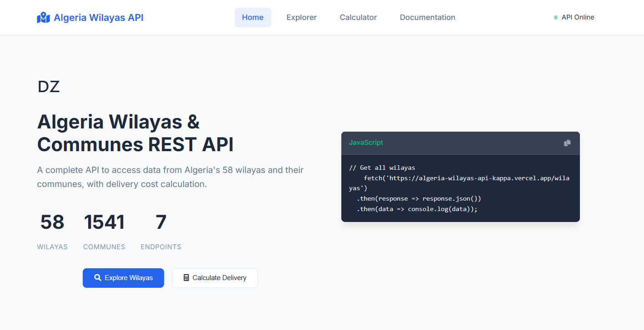Copy the JavaScript code snippet
The height and width of the screenshot is (330, 644).
[x=567, y=143]
